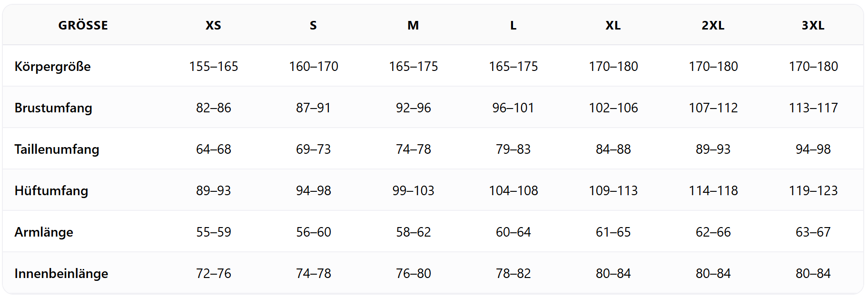868x298 pixels.
Task: Select the Brustumfang row label
Action: (x=53, y=108)
